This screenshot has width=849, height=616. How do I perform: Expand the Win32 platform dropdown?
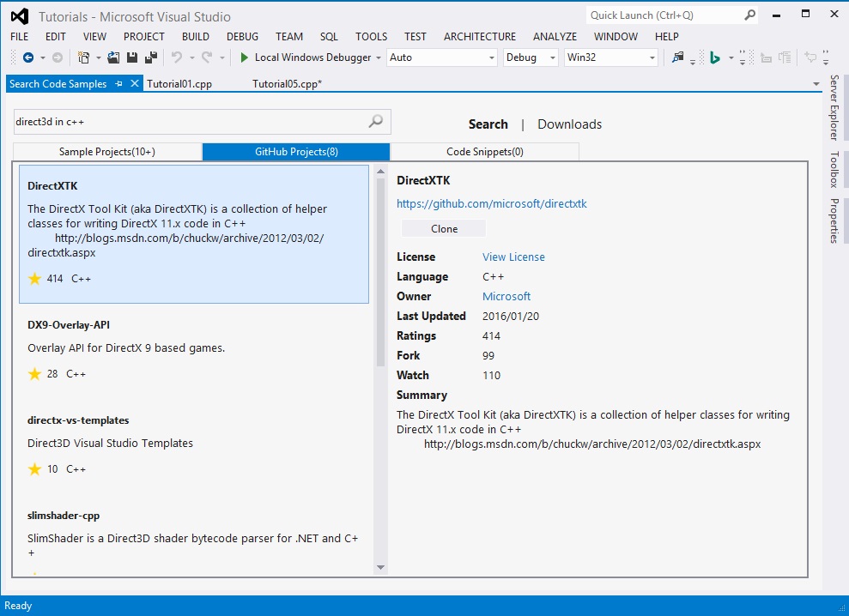pos(652,57)
